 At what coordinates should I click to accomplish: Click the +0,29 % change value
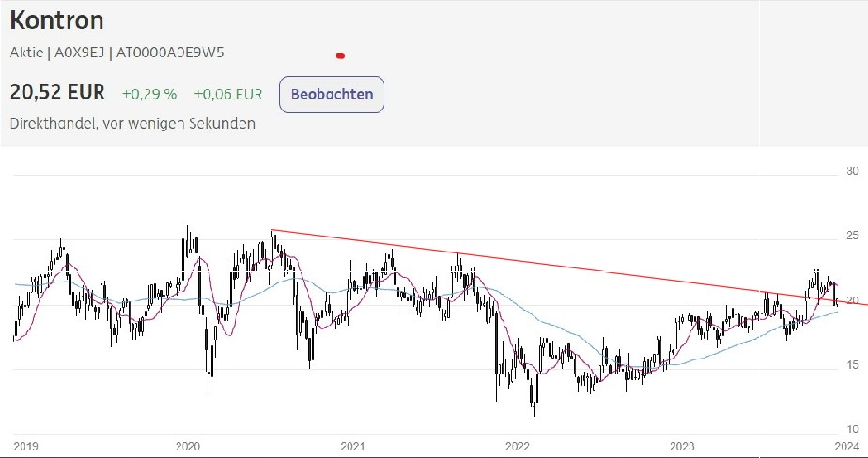click(148, 94)
